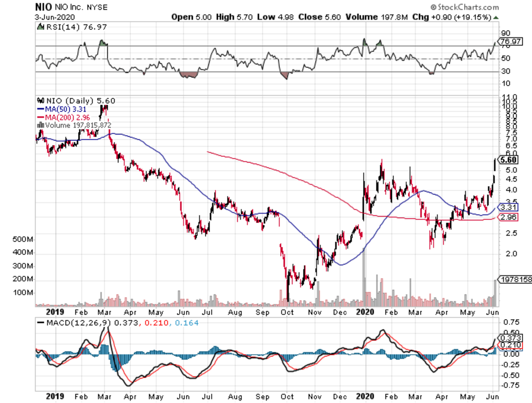Click the 5.60 current price tag
This screenshot has height=403, width=532.
[x=508, y=160]
